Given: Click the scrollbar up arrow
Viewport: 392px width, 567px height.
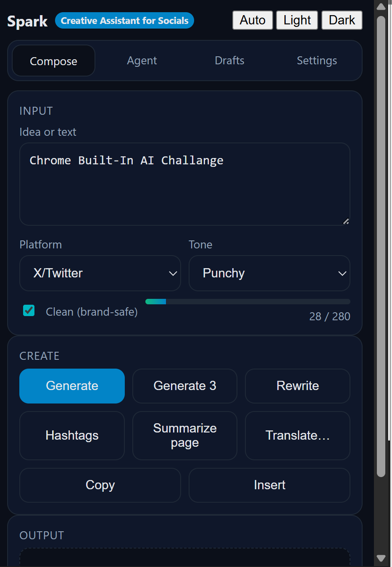Looking at the screenshot, I should [381, 7].
